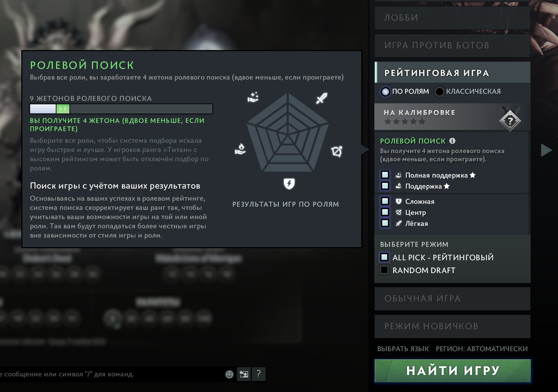The height and width of the screenshot is (392, 558).
Task: Toggle the Полная поддержка role checkbox
Action: coord(385,175)
